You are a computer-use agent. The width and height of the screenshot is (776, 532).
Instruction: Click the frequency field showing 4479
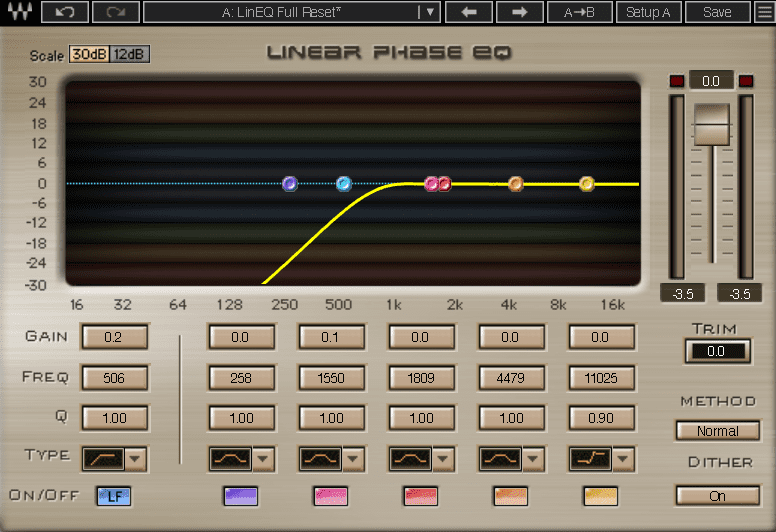511,378
